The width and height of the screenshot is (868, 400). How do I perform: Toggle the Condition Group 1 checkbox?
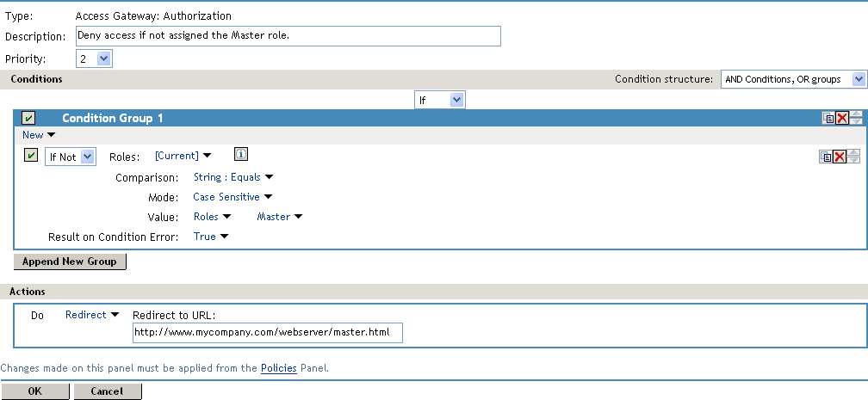coord(28,118)
